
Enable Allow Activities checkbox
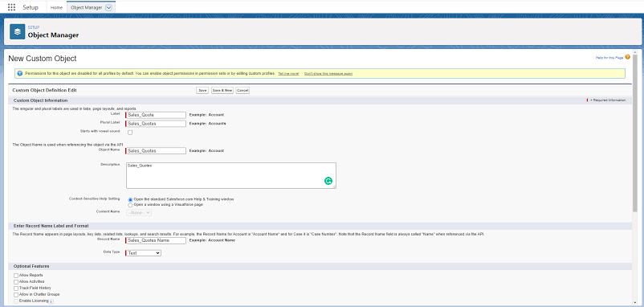tap(16, 282)
